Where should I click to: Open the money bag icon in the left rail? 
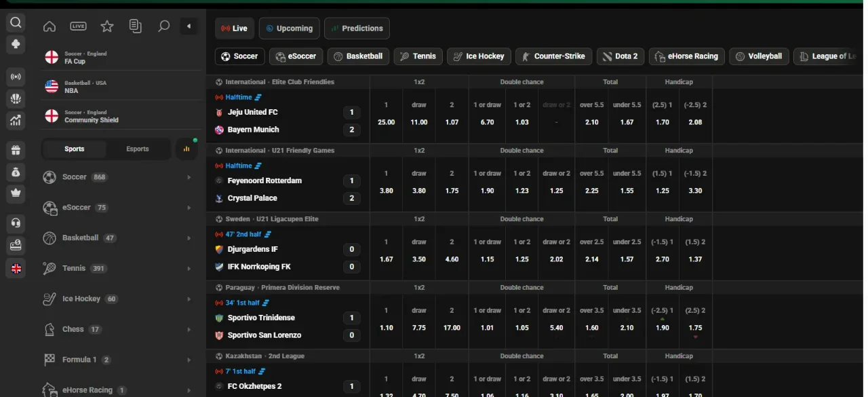pyautogui.click(x=16, y=172)
